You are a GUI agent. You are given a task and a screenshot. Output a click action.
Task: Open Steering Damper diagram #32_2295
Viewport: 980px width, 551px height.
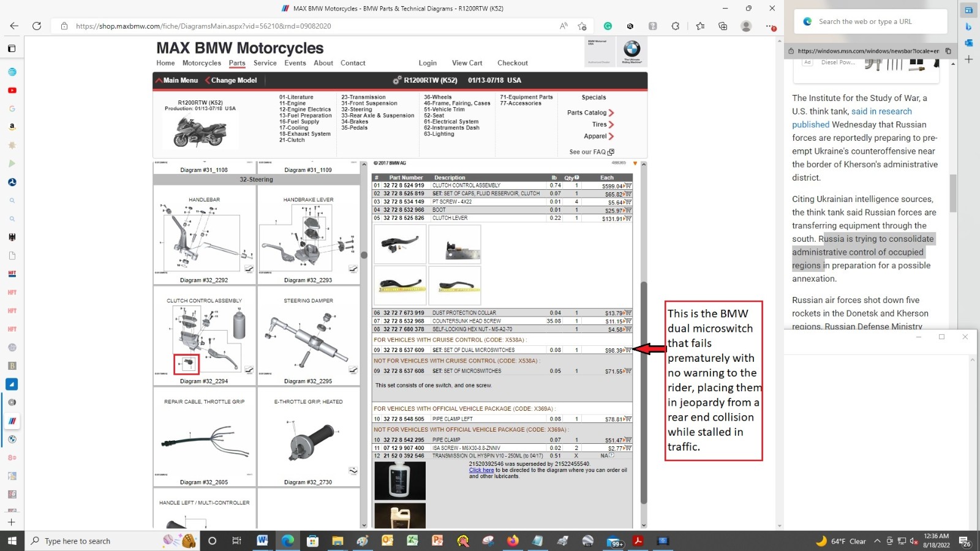click(x=308, y=337)
